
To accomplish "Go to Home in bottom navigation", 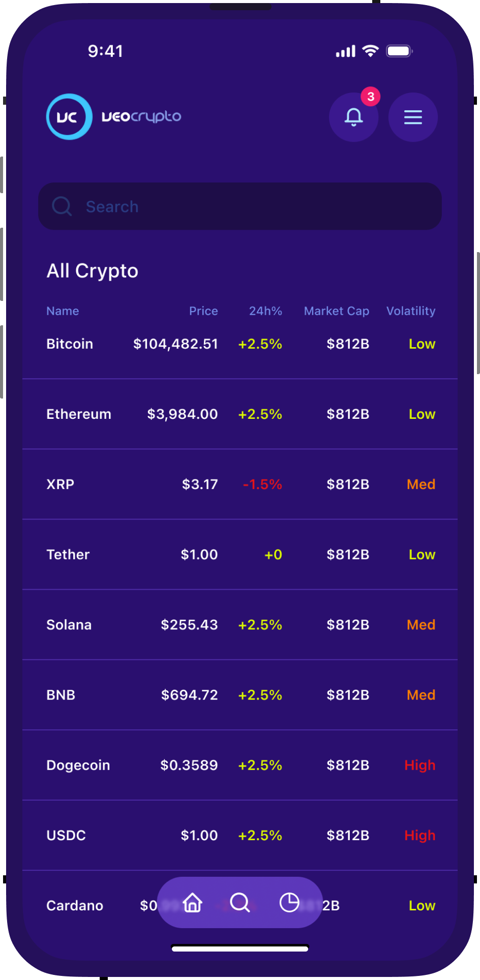I will 193,903.
